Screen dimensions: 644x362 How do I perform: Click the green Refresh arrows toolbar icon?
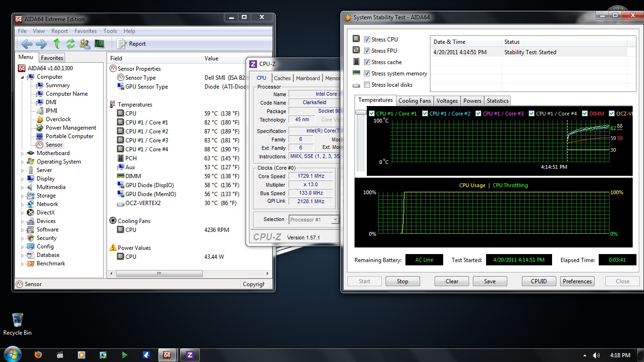pos(71,44)
